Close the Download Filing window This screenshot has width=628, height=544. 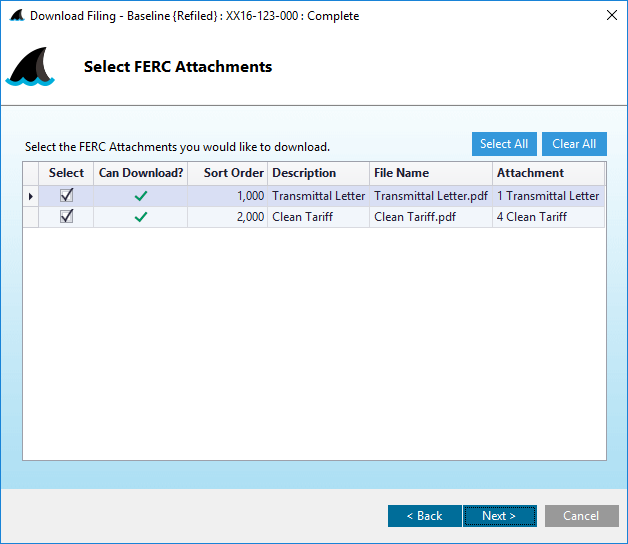(611, 16)
